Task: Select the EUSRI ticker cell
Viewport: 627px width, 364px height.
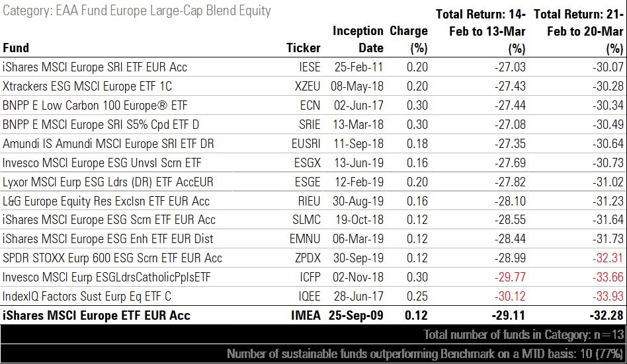Action: [x=308, y=143]
